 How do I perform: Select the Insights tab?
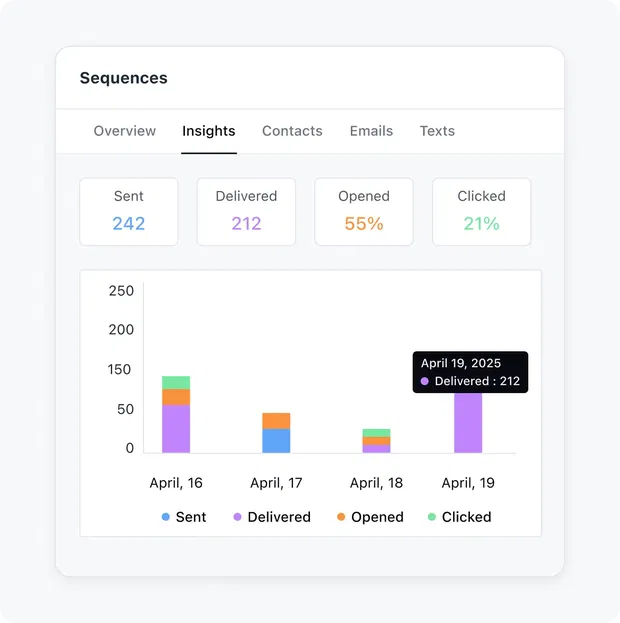tap(209, 131)
